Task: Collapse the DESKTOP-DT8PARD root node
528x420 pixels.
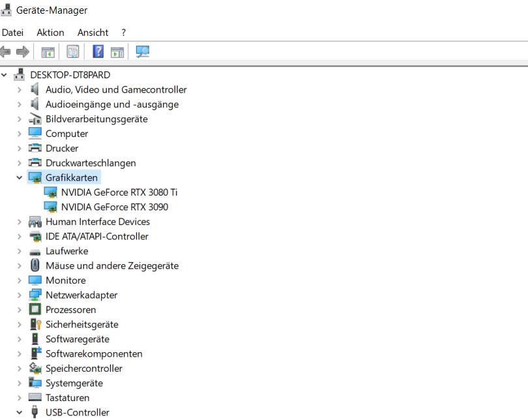Action: tap(4, 75)
